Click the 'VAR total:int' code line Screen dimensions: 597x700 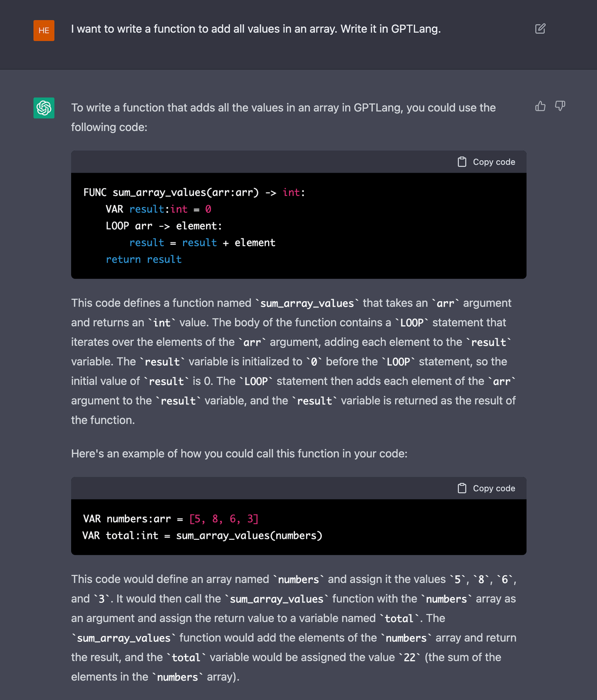(202, 536)
